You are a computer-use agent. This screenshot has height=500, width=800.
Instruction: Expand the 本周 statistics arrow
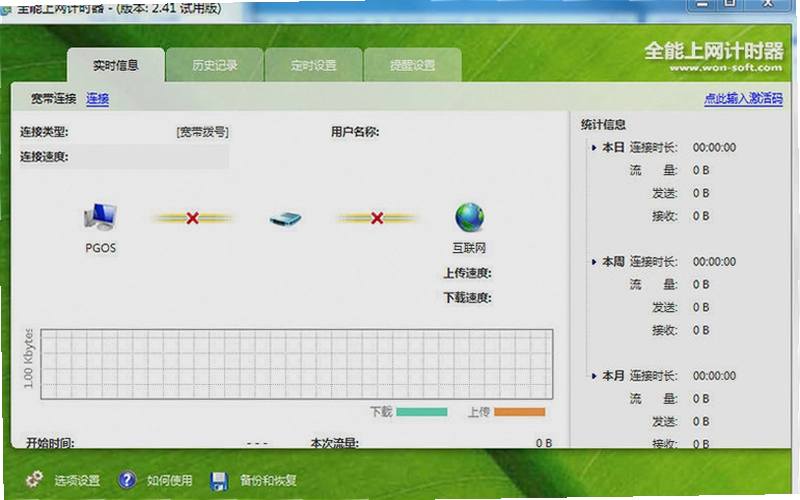[594, 262]
